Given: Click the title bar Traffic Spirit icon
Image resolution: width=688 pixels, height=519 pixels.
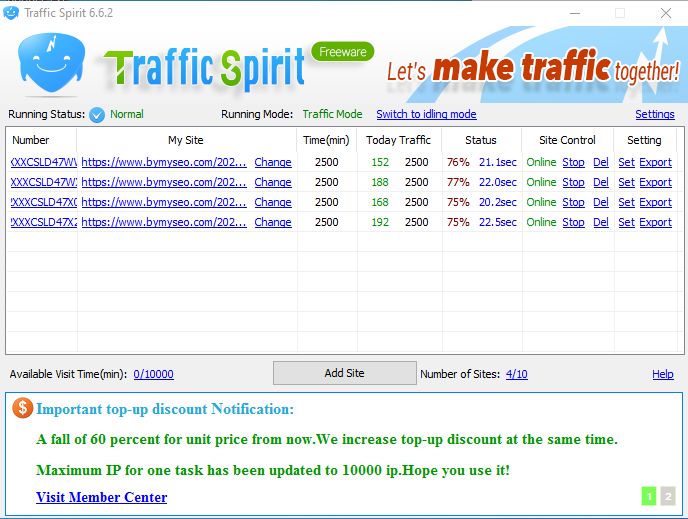Looking at the screenshot, I should point(11,13).
